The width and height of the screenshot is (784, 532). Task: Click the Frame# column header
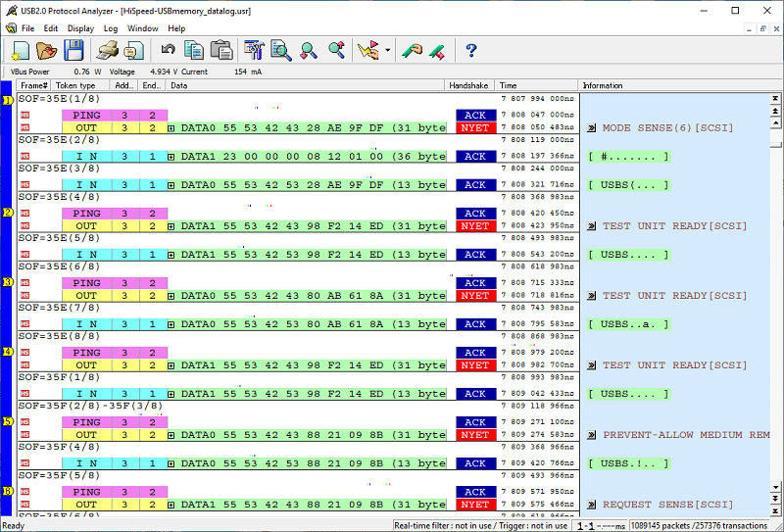click(x=34, y=85)
